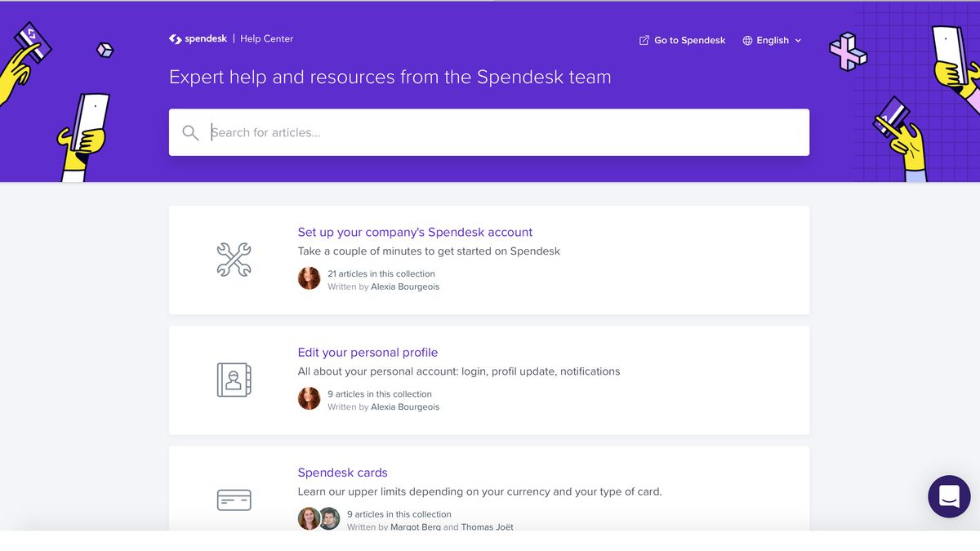Open the "Edit your personal profile" collection

[x=367, y=352]
